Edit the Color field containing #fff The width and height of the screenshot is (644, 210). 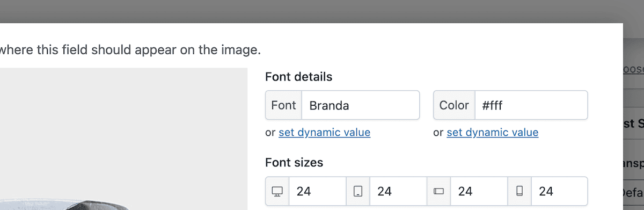531,105
